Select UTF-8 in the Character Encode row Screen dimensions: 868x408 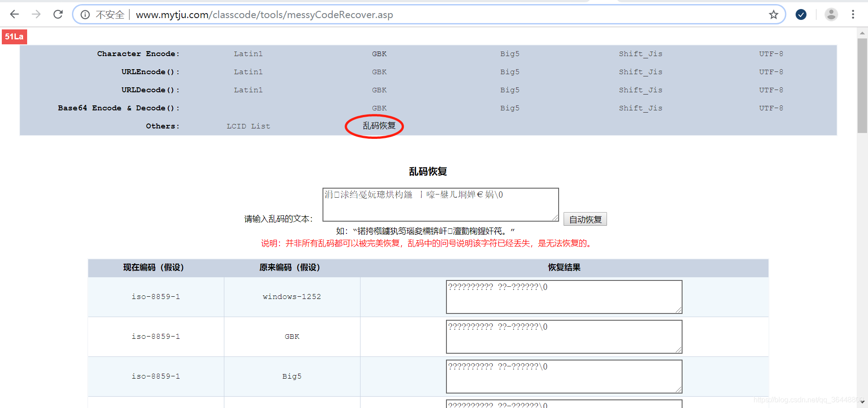click(771, 53)
